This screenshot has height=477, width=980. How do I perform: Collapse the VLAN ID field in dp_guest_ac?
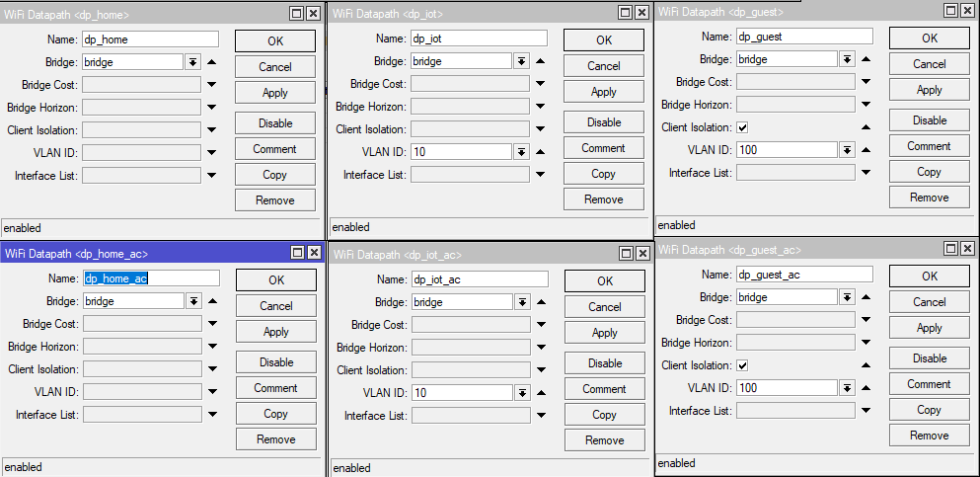point(866,388)
